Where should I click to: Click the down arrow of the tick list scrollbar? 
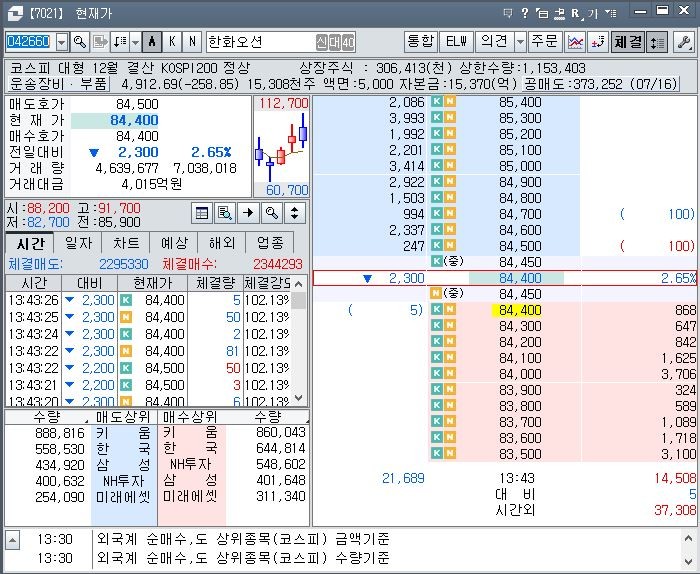tap(299, 397)
